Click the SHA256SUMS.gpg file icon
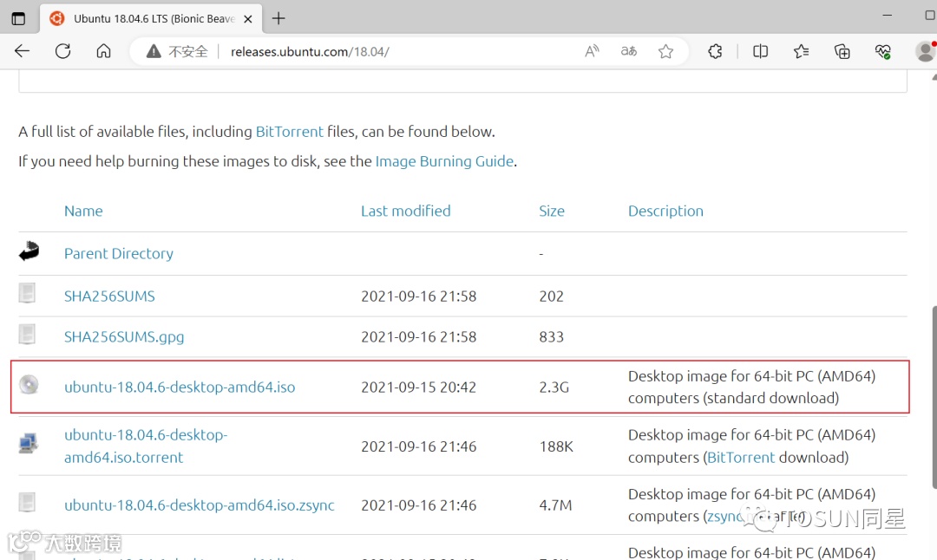Screen dimensions: 937x560 pos(27,335)
